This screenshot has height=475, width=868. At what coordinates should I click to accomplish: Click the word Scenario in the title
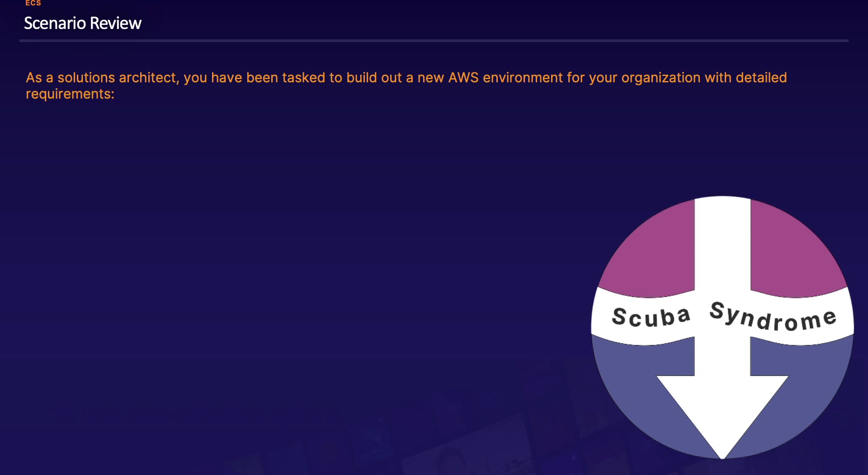click(55, 23)
